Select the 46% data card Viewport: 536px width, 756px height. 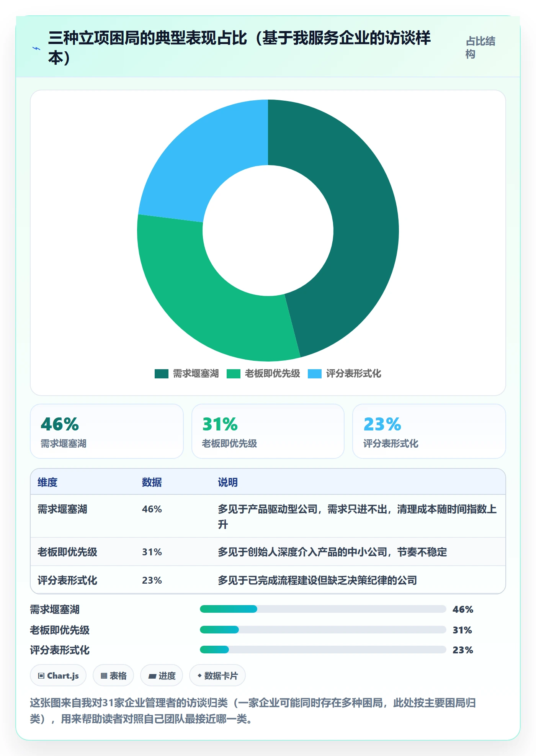point(107,431)
